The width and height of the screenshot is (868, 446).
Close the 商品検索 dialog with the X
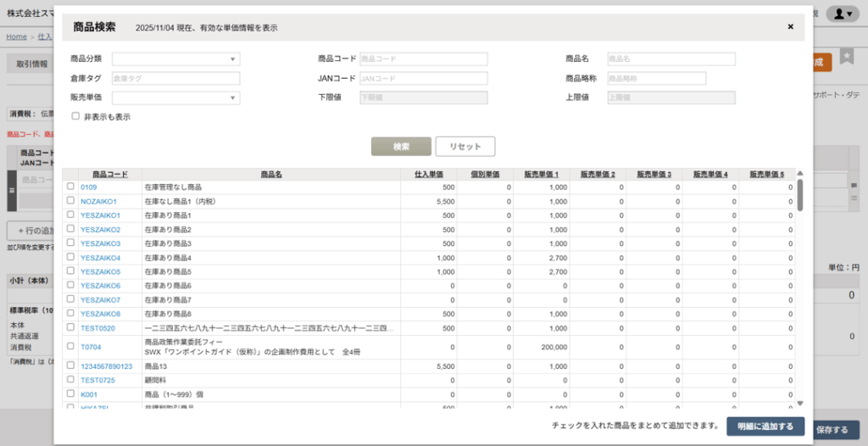point(790,27)
